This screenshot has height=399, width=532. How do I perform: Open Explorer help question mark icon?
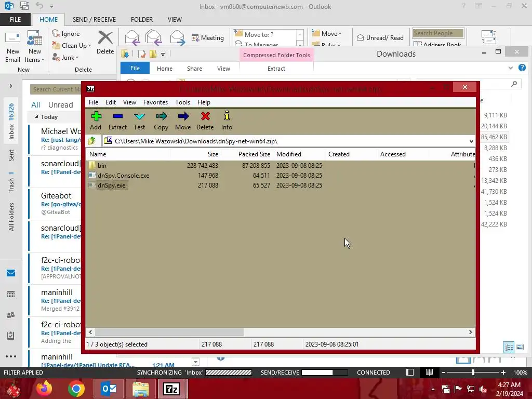522,68
